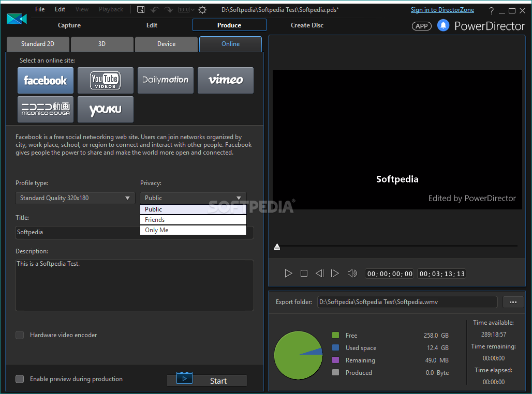Click the Time available value 289:18:57
Image resolution: width=532 pixels, height=394 pixels.
[x=494, y=335]
